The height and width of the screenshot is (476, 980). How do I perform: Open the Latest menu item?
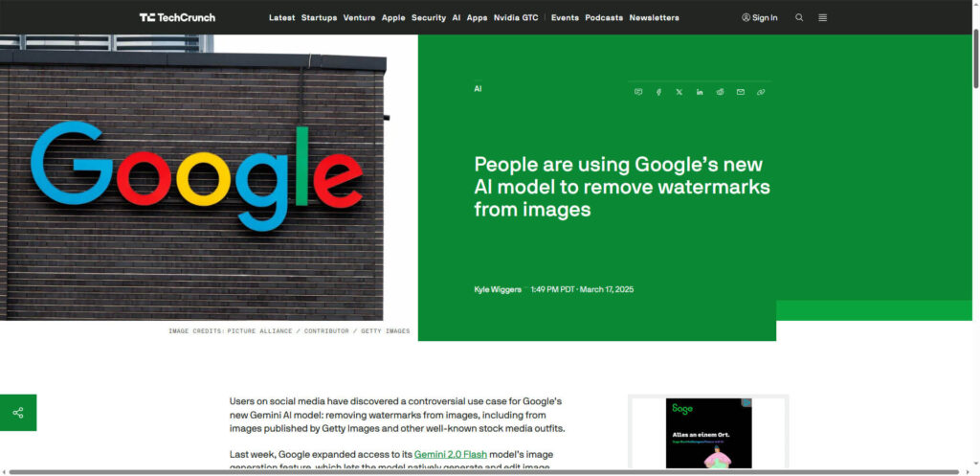(x=282, y=17)
